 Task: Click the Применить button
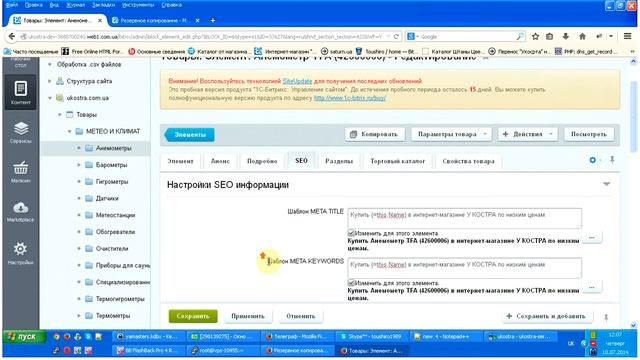(248, 316)
